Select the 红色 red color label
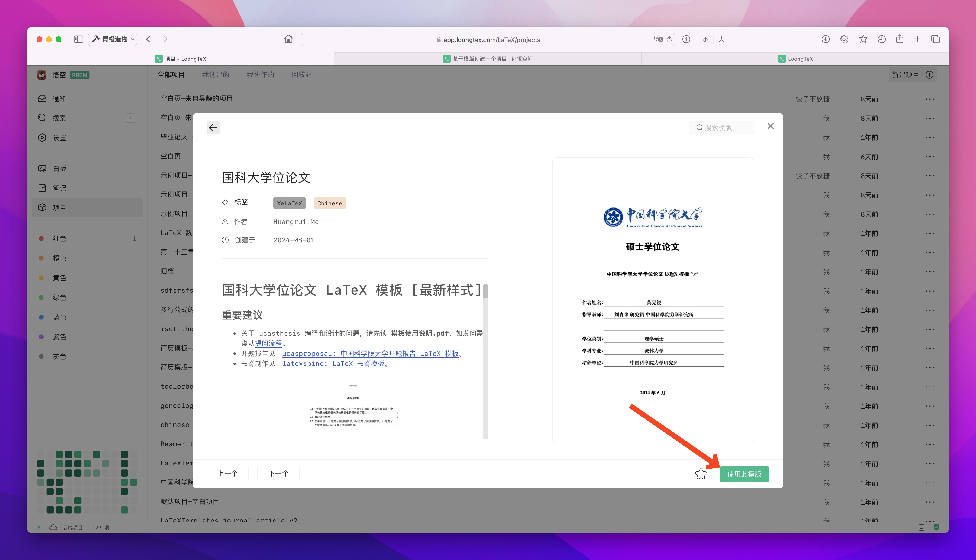Viewport: 976px width, 560px height. [x=60, y=238]
